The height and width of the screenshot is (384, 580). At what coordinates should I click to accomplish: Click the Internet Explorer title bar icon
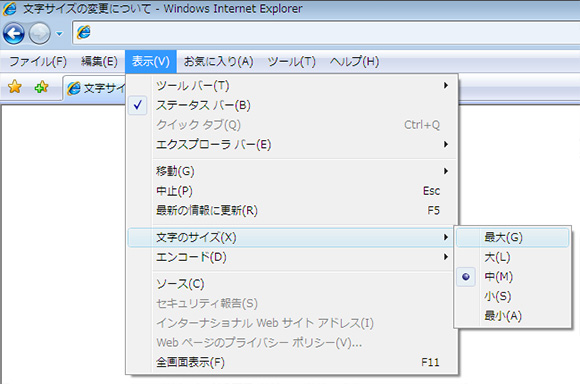click(x=10, y=9)
